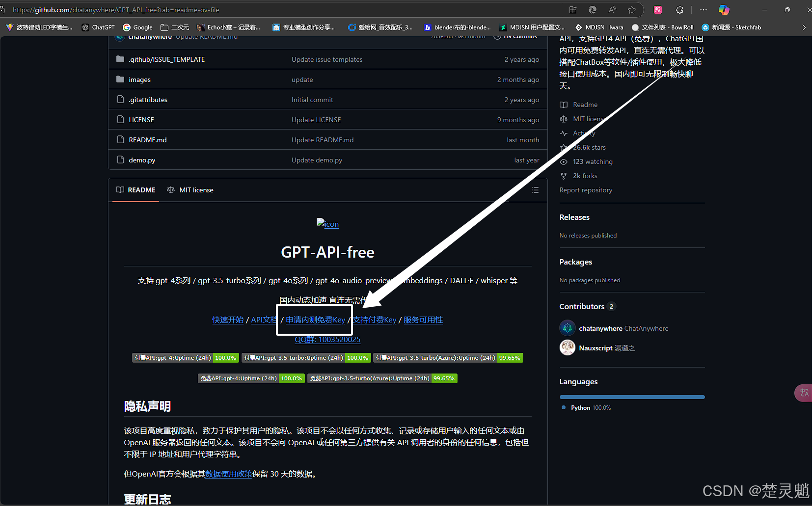Open the Readme link in sidebar
The image size is (812, 506).
coord(579,105)
